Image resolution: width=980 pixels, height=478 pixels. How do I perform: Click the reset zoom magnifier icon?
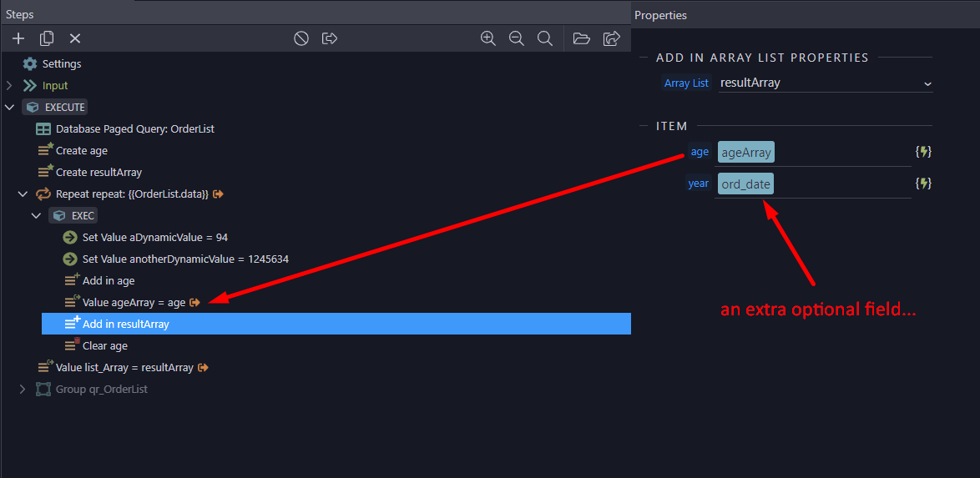pos(545,38)
